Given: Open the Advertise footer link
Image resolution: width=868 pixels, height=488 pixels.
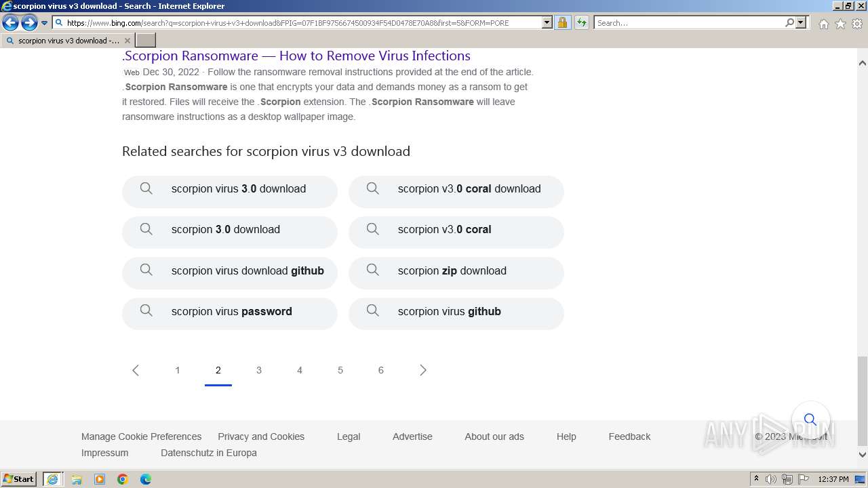Looking at the screenshot, I should tap(412, 436).
